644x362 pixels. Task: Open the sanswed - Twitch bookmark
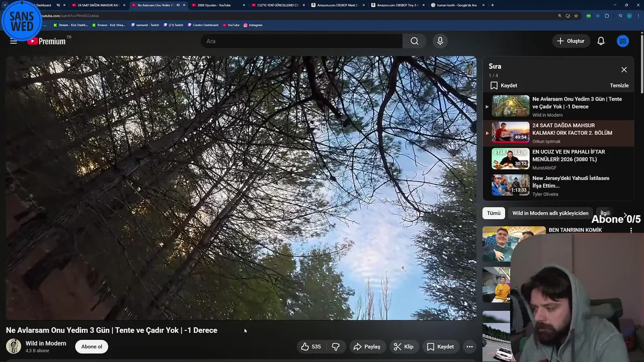(x=145, y=25)
